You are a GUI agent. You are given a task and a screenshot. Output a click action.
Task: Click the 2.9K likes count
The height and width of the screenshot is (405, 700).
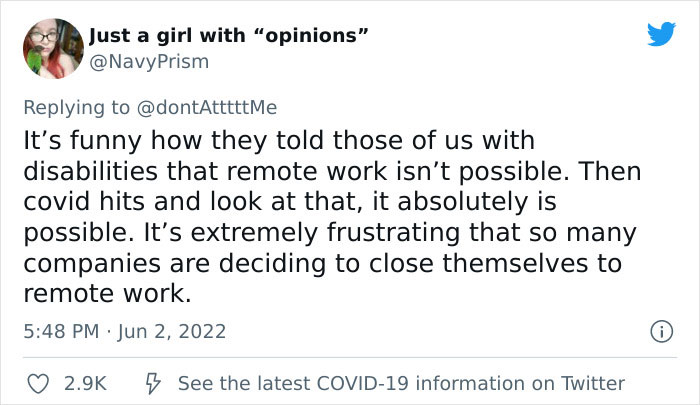86,383
